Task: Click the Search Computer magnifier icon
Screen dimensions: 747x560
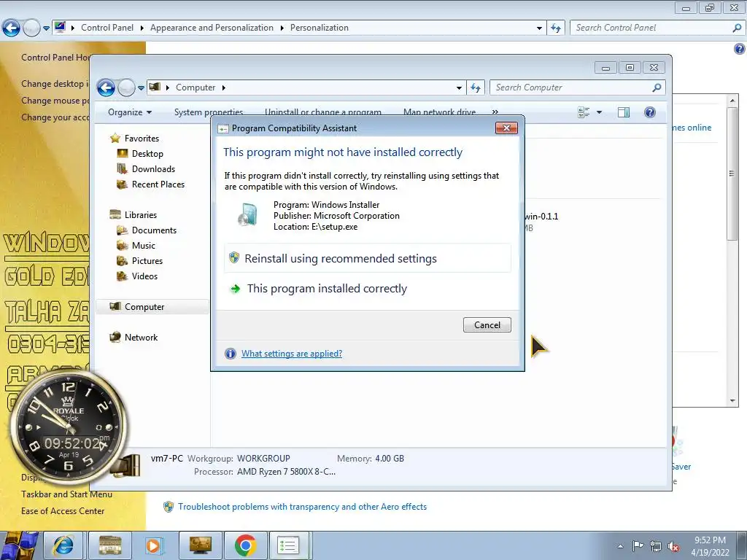Action: click(x=657, y=87)
